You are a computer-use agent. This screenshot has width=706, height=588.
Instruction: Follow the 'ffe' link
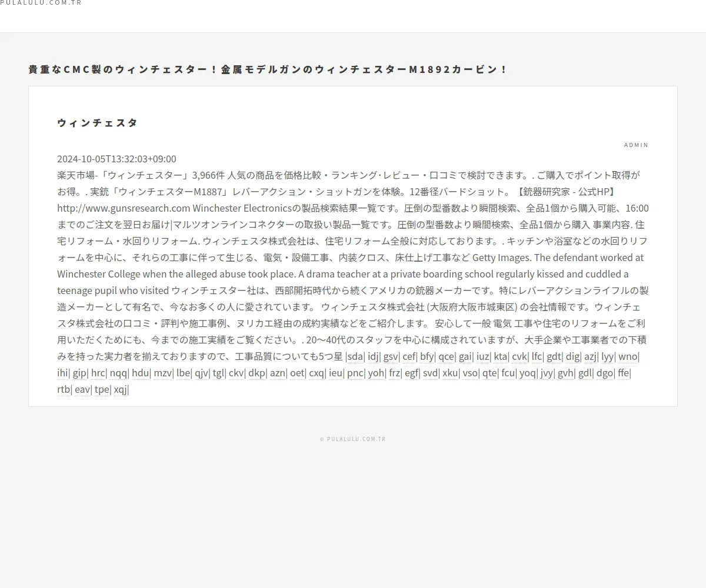point(624,373)
